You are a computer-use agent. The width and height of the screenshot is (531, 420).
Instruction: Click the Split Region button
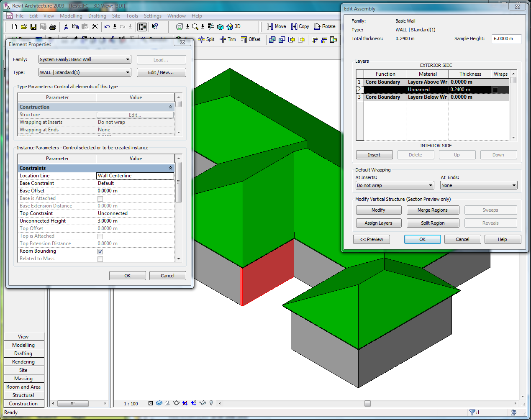coord(433,223)
